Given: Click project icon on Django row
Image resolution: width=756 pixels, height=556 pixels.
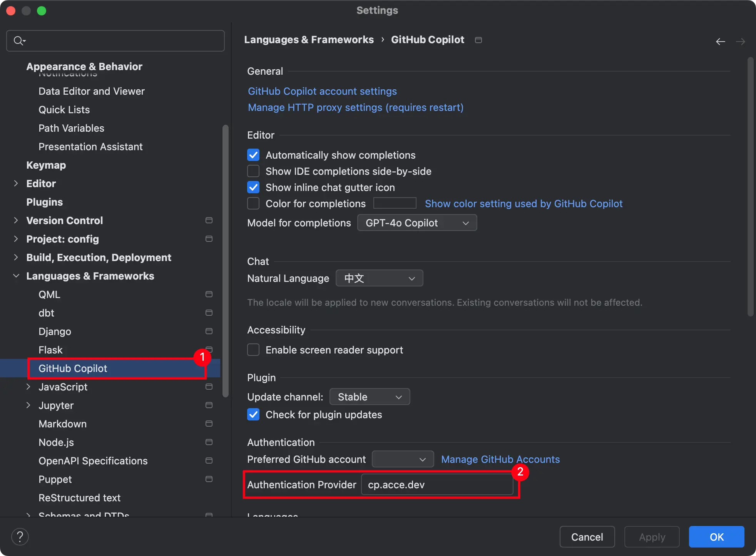Looking at the screenshot, I should pyautogui.click(x=209, y=331).
